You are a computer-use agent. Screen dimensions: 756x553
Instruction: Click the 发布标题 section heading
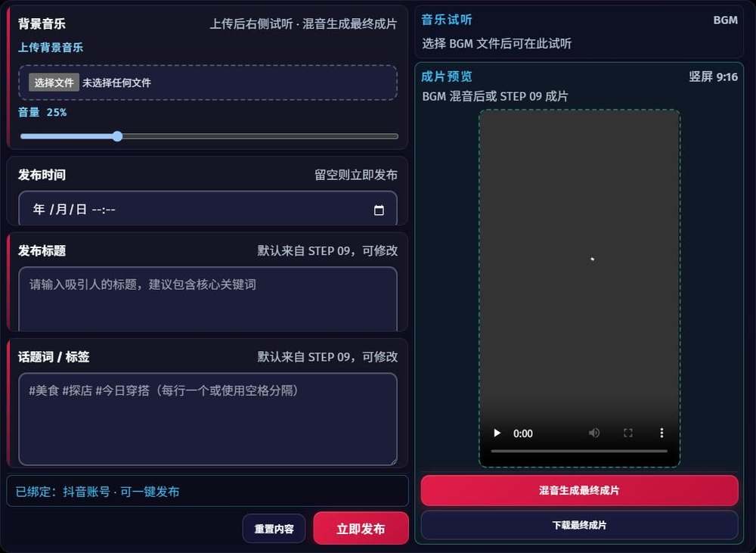pyautogui.click(x=42, y=250)
